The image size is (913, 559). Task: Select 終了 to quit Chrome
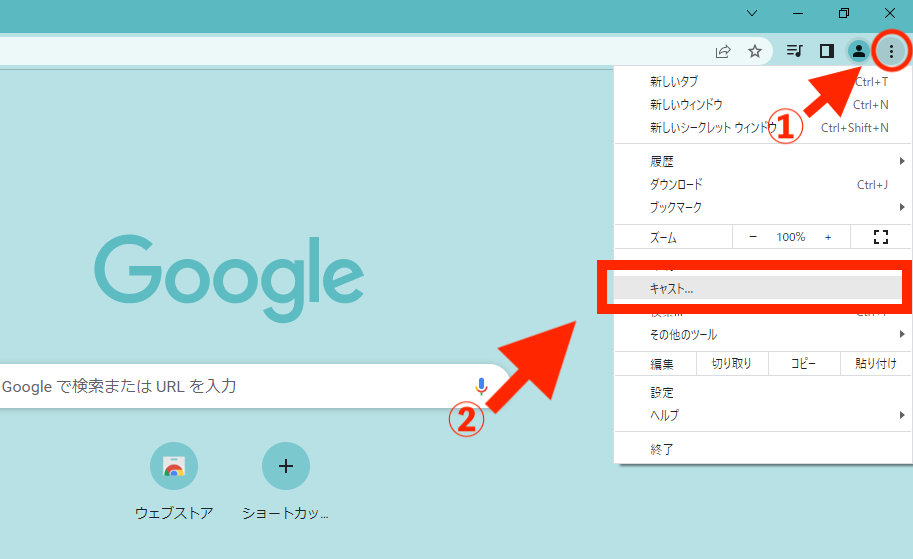(763, 450)
